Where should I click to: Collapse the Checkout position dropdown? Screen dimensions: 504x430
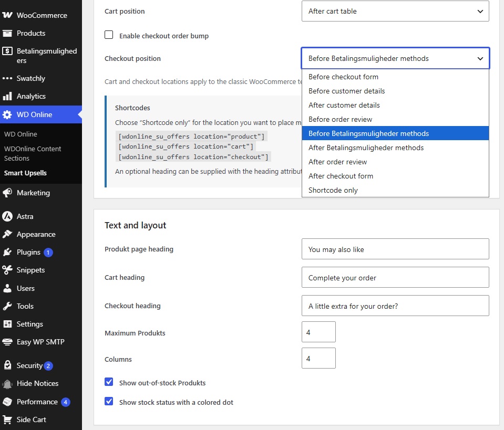395,58
